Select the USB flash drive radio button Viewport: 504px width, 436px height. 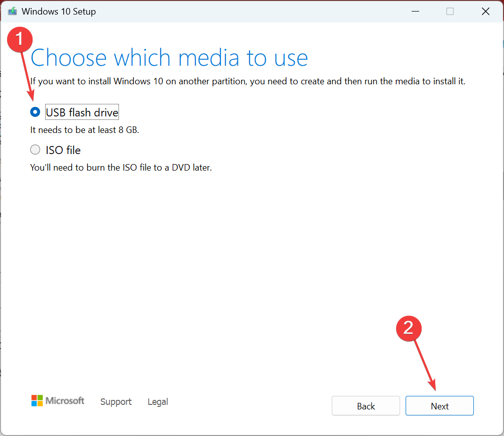tap(35, 112)
